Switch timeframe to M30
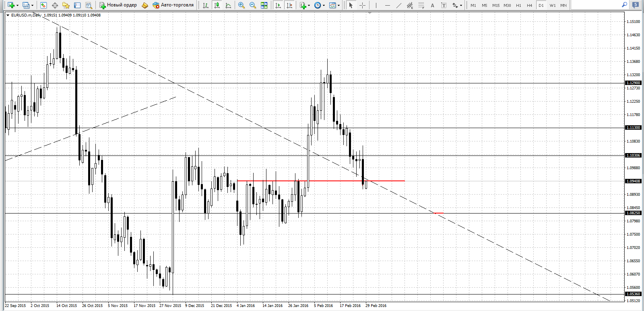Viewport: 644px width, 311px height. pos(507,5)
